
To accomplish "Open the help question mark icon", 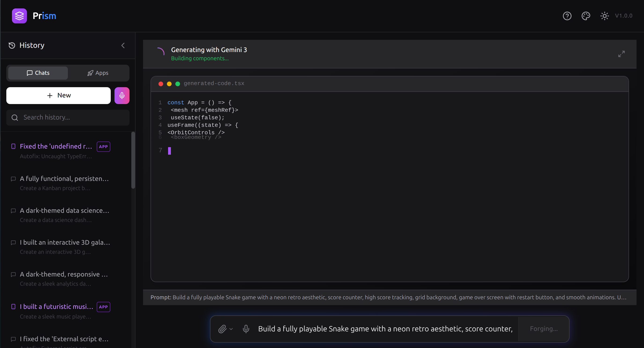I will [567, 16].
